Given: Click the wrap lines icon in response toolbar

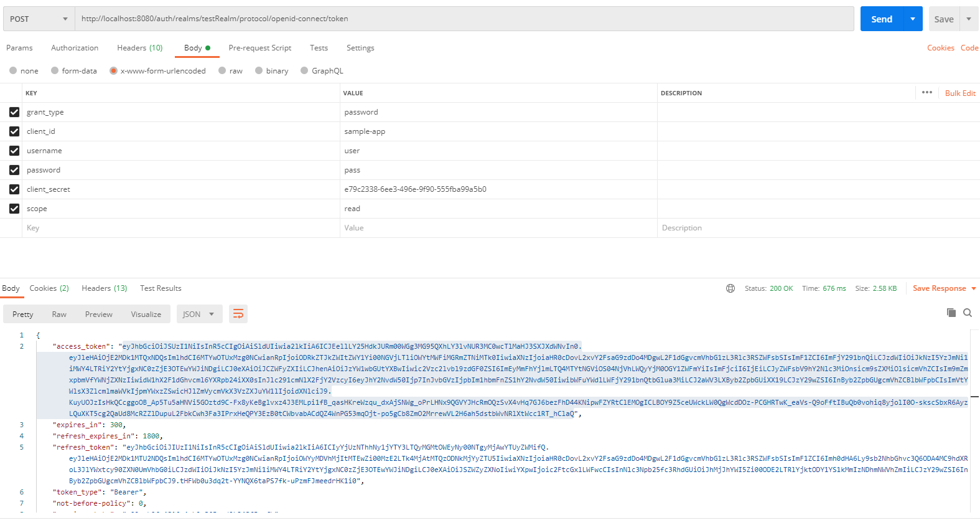Looking at the screenshot, I should [238, 314].
